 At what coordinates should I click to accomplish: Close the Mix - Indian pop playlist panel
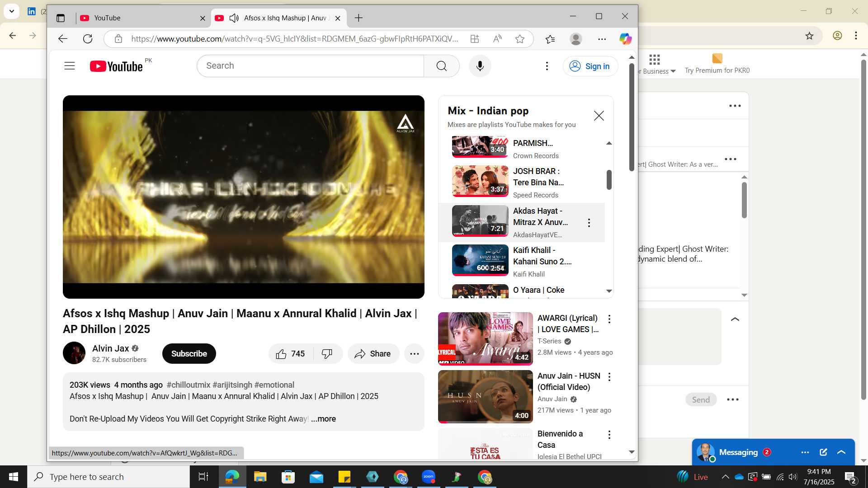click(599, 116)
